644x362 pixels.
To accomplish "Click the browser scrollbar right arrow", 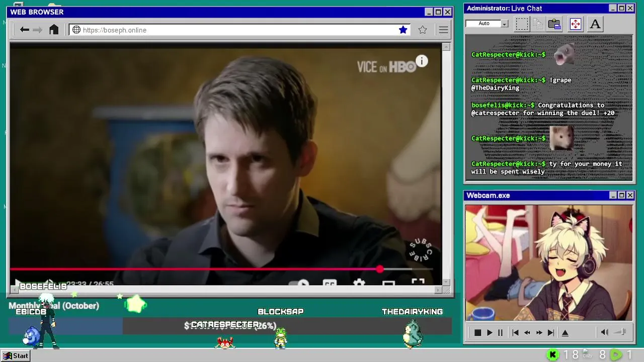I will 438,290.
